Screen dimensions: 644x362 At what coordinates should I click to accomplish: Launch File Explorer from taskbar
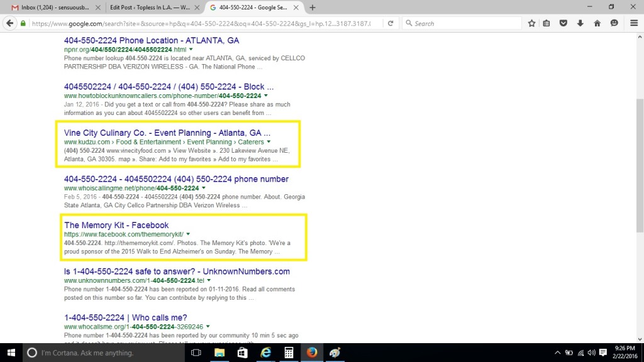coord(219,353)
